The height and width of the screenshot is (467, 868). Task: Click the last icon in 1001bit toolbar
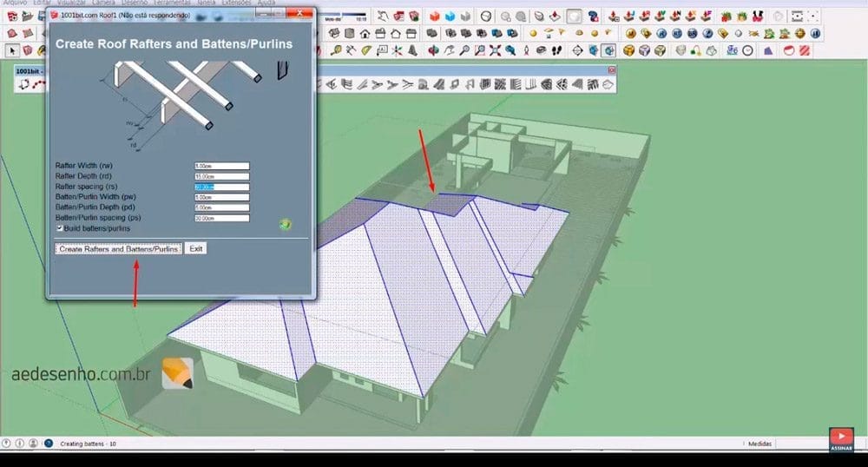(x=608, y=84)
